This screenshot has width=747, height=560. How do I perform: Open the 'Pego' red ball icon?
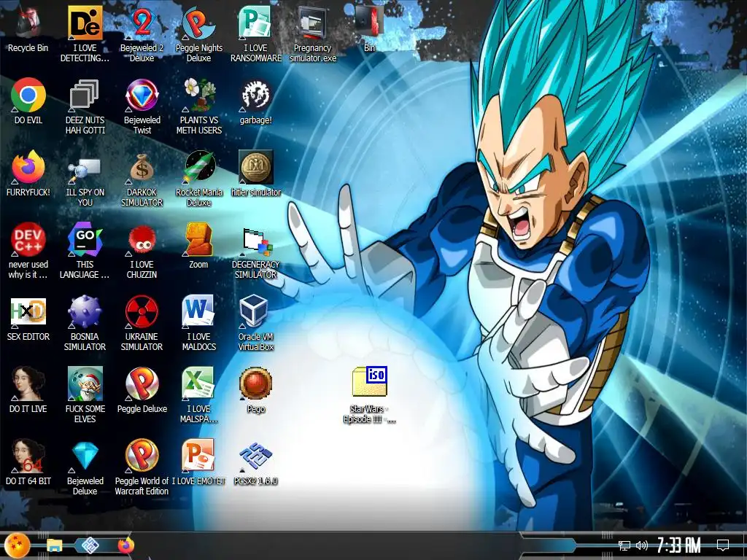[256, 384]
